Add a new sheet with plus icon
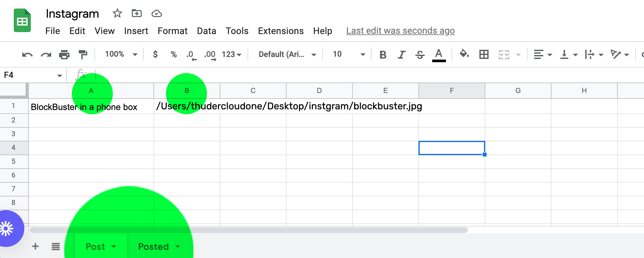This screenshot has width=644, height=258. tap(35, 246)
